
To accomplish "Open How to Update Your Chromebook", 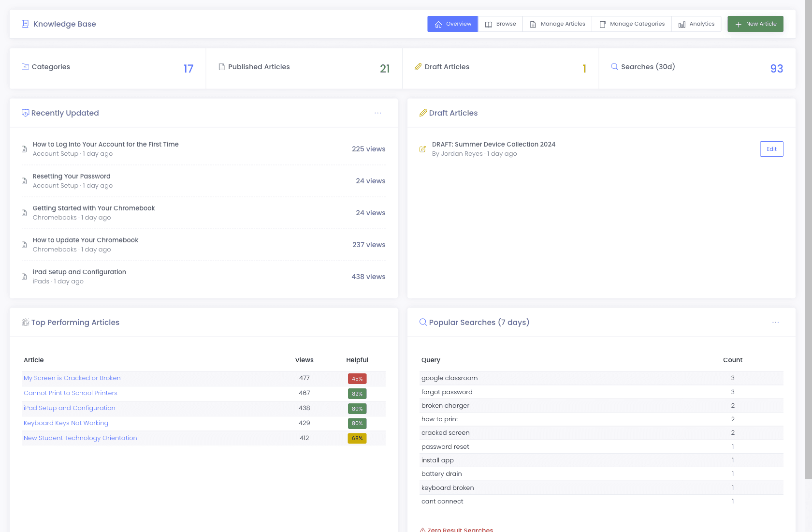I will tap(86, 240).
